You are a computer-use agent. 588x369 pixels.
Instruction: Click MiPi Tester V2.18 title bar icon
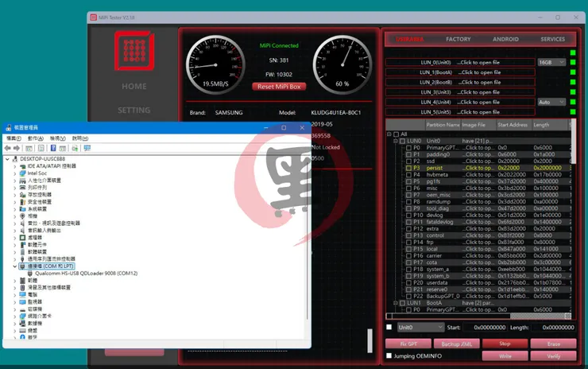94,17
